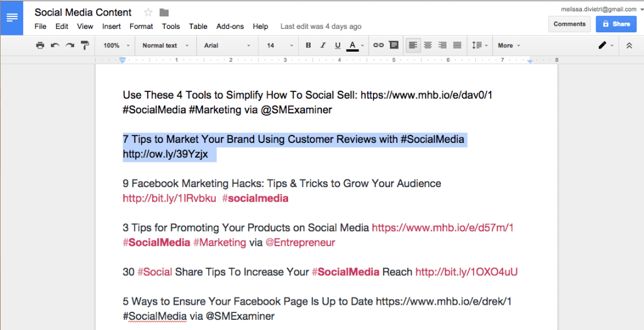Select the paint format tool
Screen dimensions: 644x330
point(85,45)
